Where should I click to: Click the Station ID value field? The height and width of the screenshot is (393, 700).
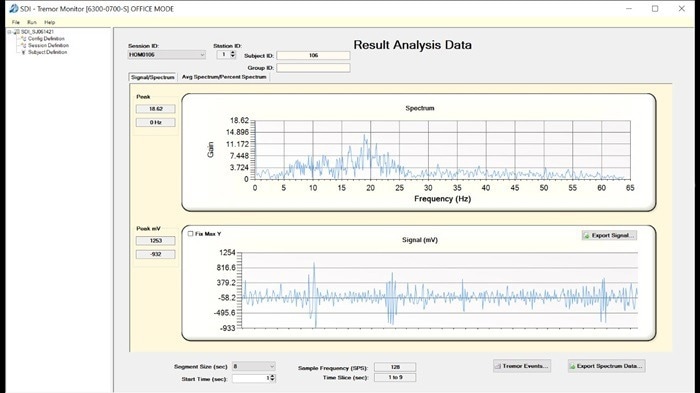[x=224, y=54]
